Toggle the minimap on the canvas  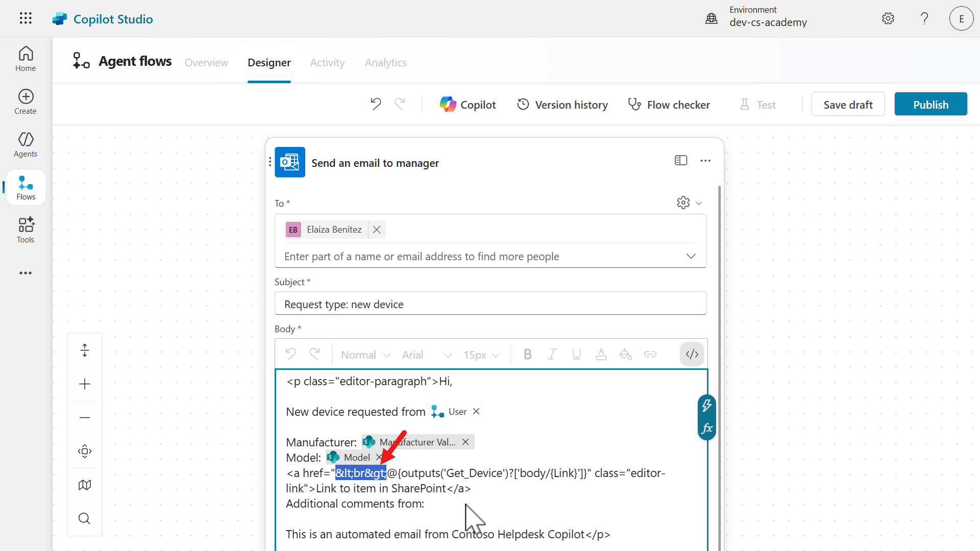85,485
